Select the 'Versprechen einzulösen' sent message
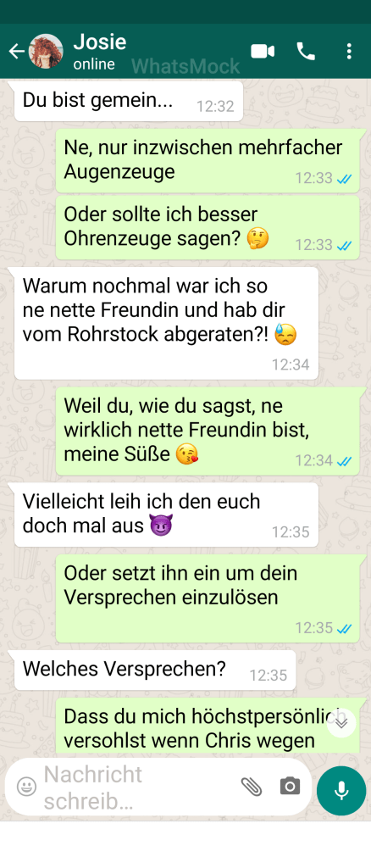 [208, 598]
